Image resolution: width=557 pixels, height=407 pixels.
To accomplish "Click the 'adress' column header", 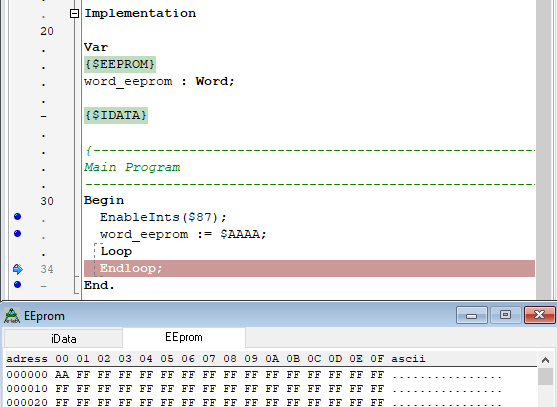I will 27,359.
